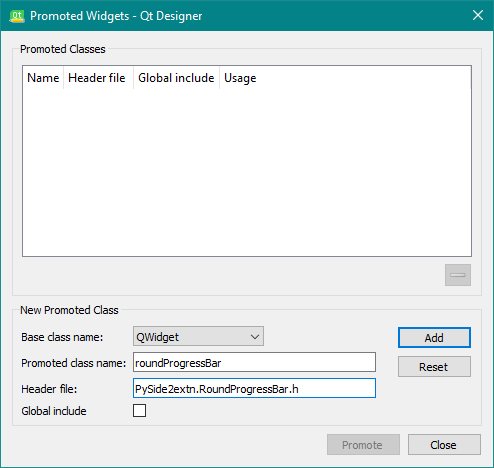Click the 'Promoted class name:' label
This screenshot has height=468, width=494.
pos(74,363)
